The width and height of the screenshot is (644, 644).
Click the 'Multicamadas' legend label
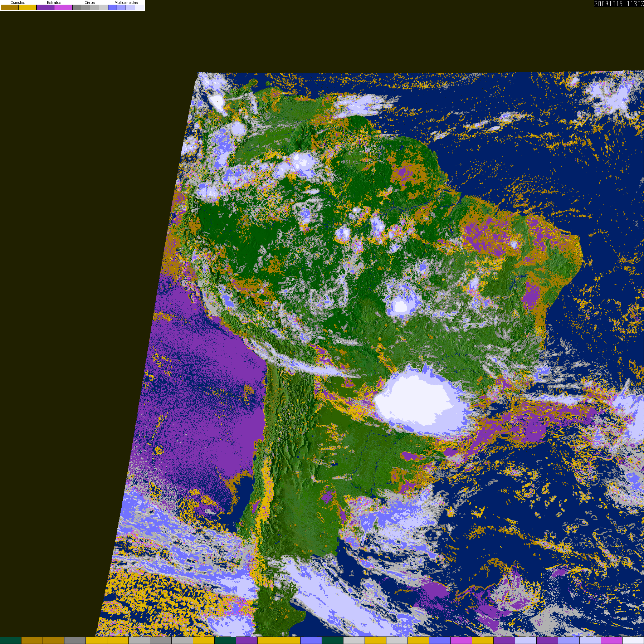point(126,3)
